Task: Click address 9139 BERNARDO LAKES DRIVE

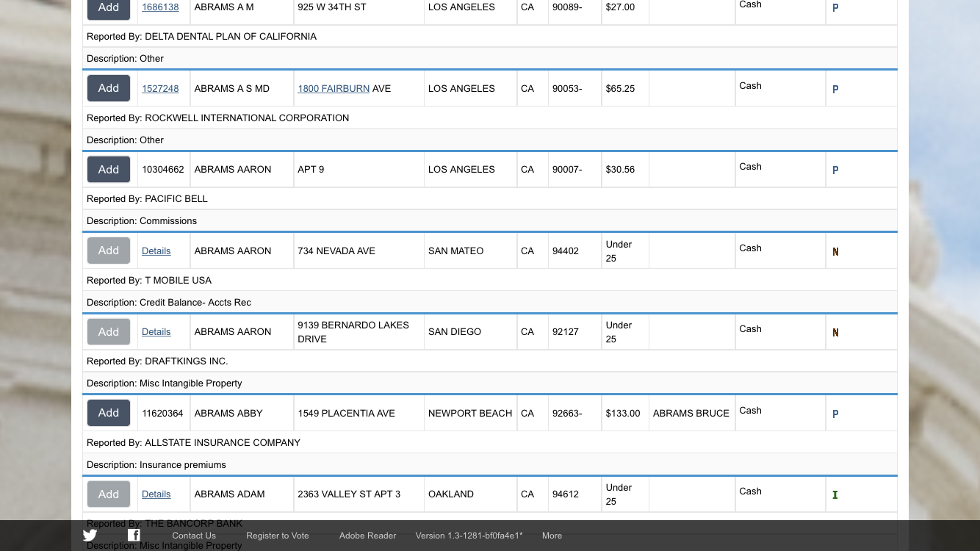Action: [353, 331]
